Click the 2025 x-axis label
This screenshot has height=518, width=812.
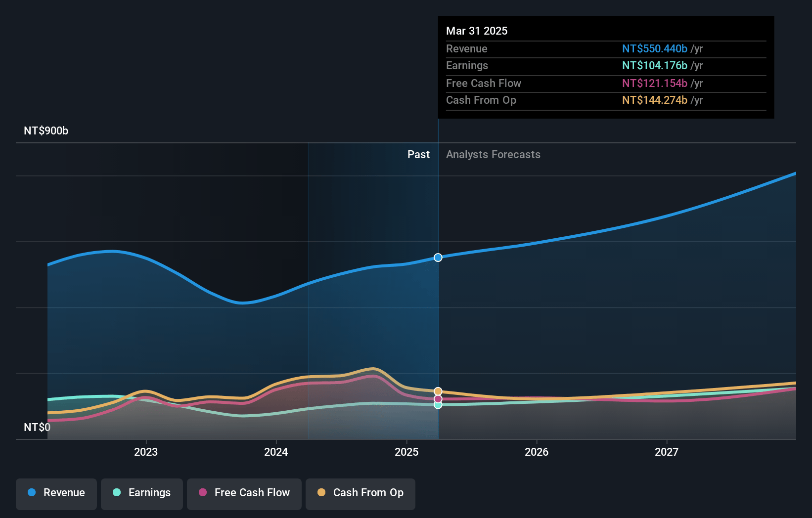pos(406,452)
